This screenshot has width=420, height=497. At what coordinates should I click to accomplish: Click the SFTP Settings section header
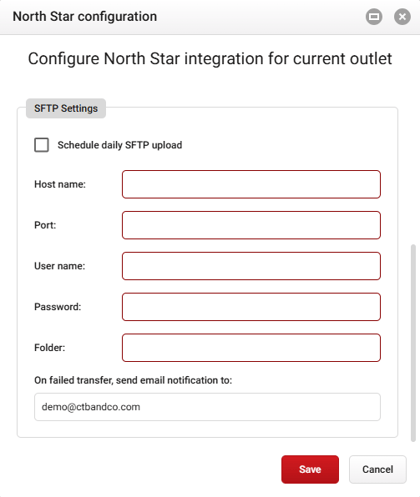pos(66,108)
